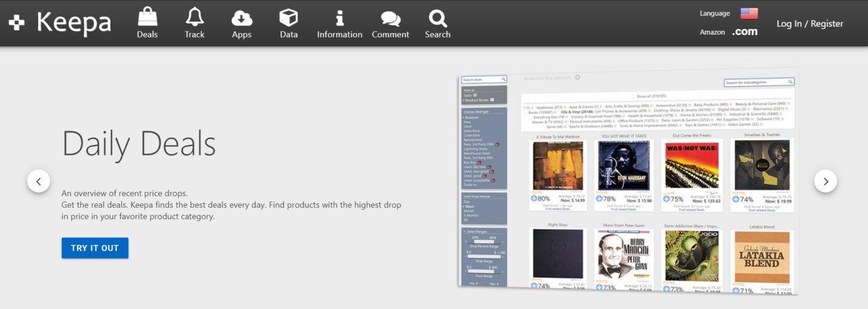The width and height of the screenshot is (868, 309).
Task: Click "Search for subcategories" field in preview
Action: [759, 82]
